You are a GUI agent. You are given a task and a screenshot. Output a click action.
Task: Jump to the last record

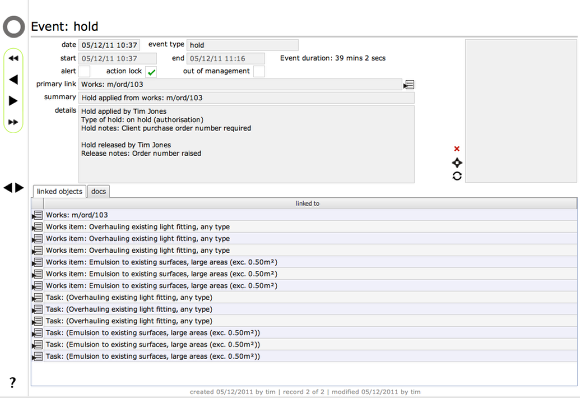[13, 122]
